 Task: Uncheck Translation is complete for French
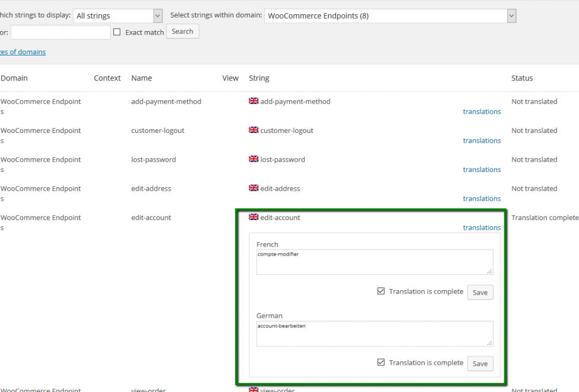coord(381,291)
